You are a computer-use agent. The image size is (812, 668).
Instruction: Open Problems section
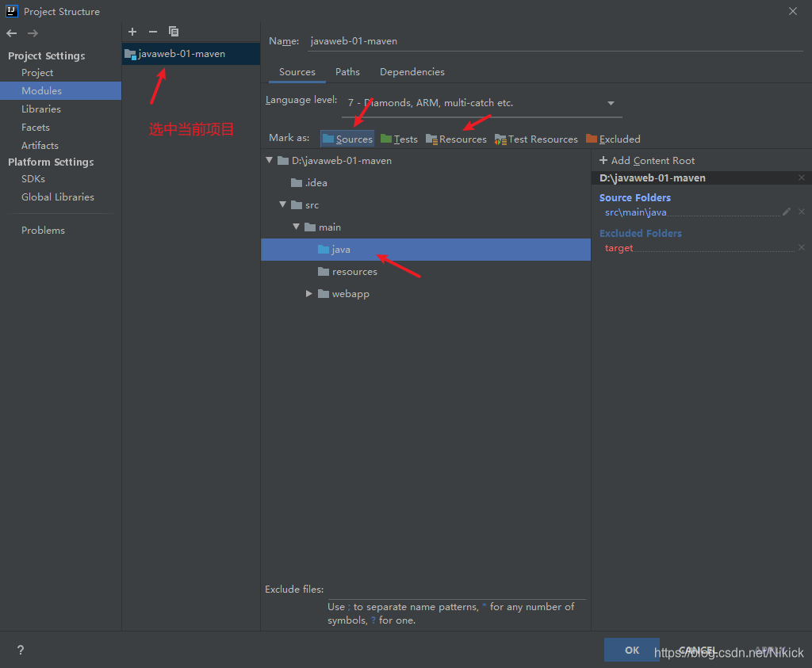(43, 231)
